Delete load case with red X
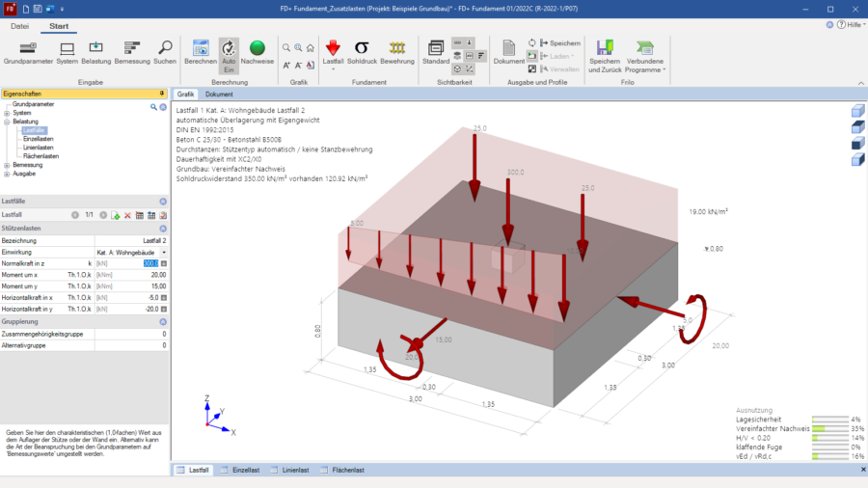The height and width of the screenshot is (488, 868). click(127, 215)
